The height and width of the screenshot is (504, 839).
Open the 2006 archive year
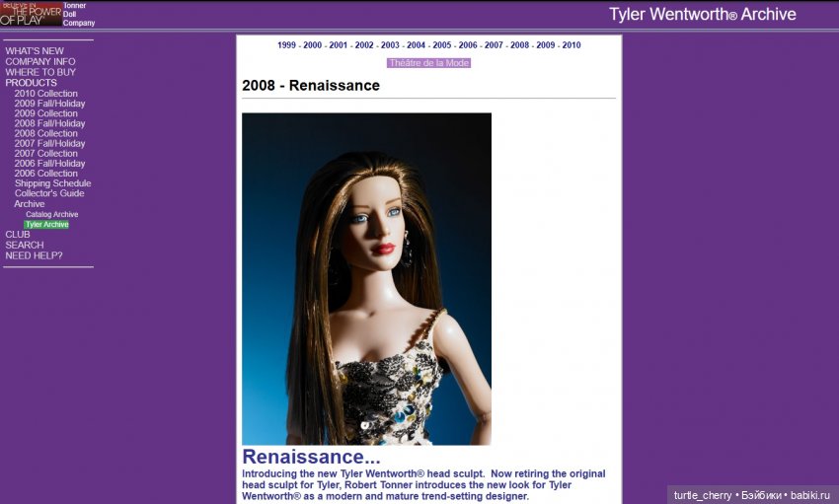click(x=468, y=45)
